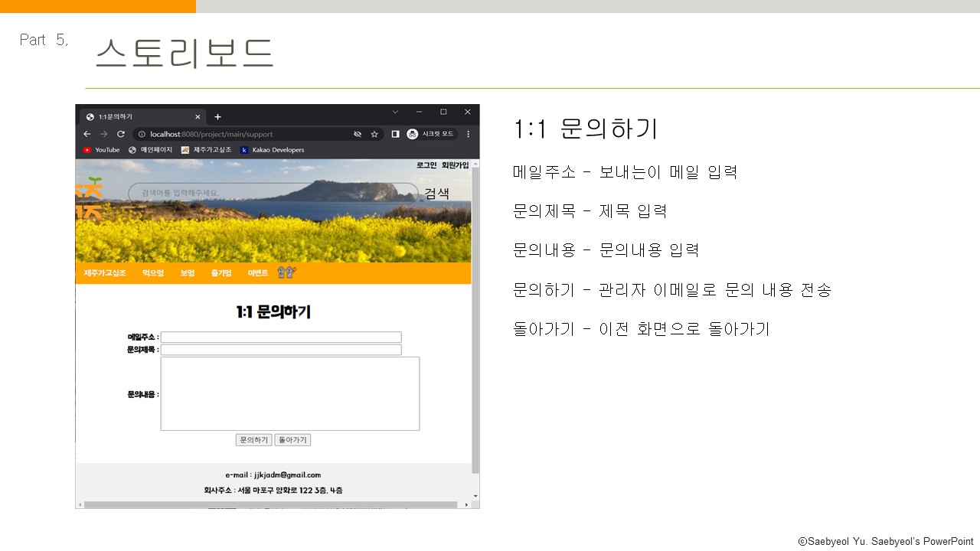The height and width of the screenshot is (551, 980).
Task: Click the e-mail jjkjadm@gmail.com text
Action: tap(273, 474)
